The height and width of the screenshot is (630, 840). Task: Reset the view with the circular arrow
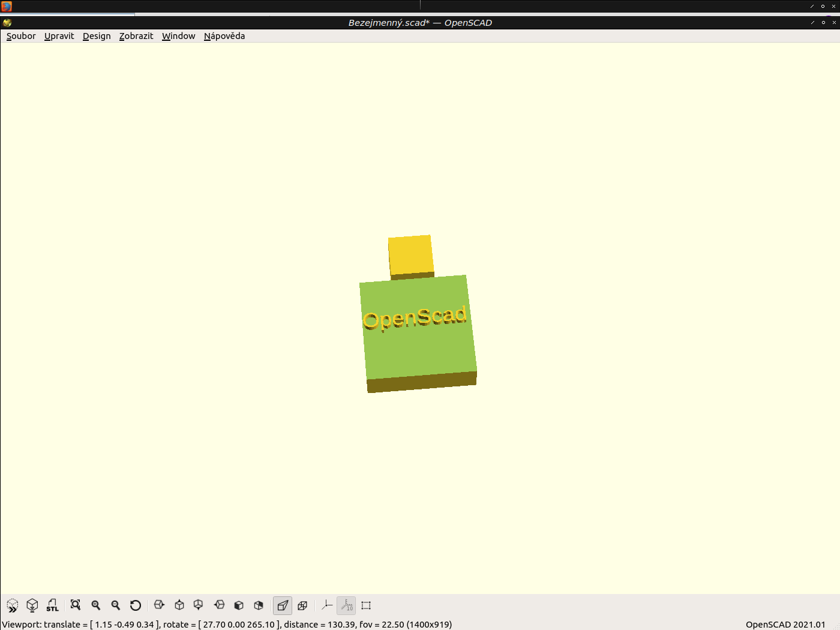[136, 605]
